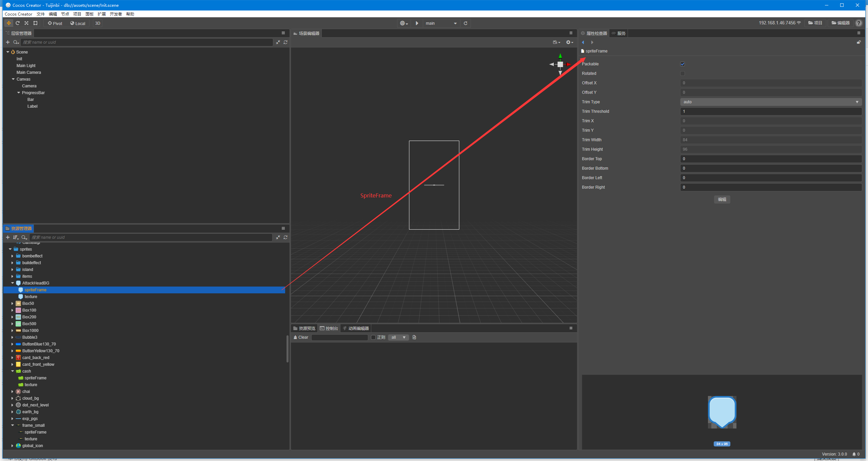This screenshot has height=461, width=868.
Task: Click the console Clear button
Action: (x=301, y=337)
